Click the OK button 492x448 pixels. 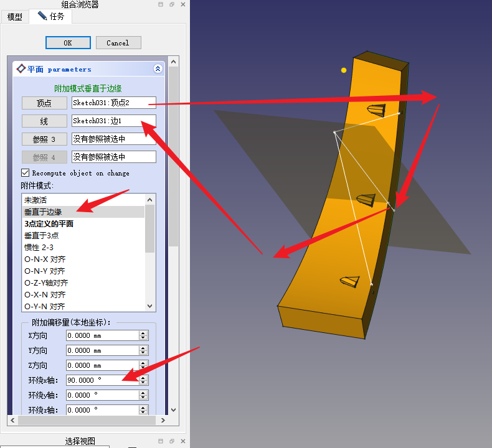68,43
